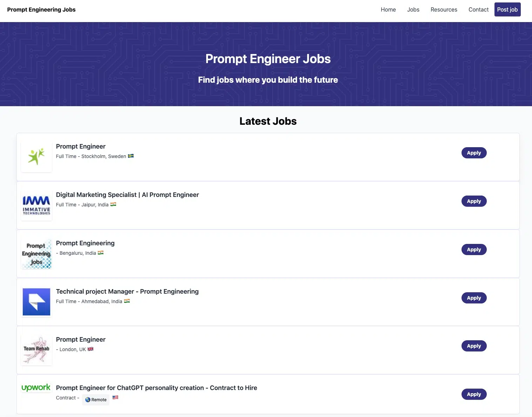
Task: Click the globe icon on the Remote badge
Action: 88,399
